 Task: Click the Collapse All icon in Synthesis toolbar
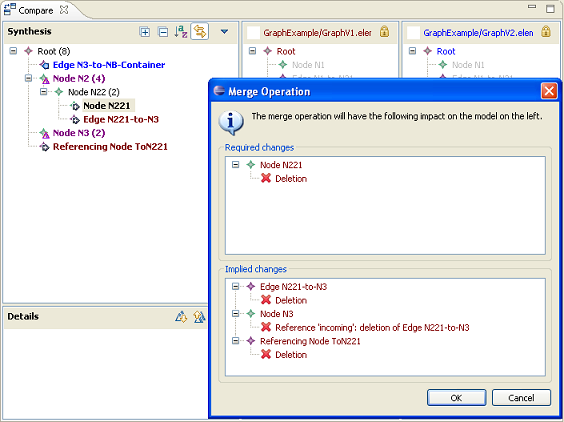coord(163,32)
